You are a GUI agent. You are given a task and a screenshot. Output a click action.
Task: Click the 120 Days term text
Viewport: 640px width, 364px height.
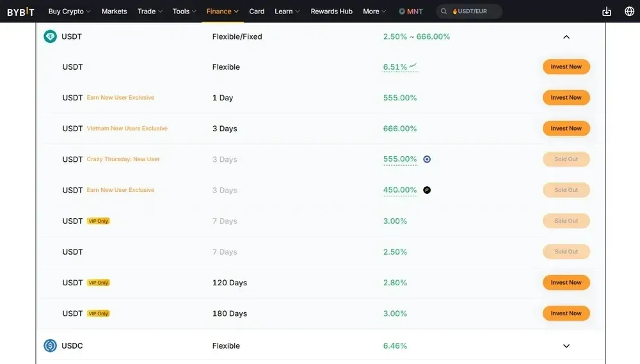(x=229, y=283)
